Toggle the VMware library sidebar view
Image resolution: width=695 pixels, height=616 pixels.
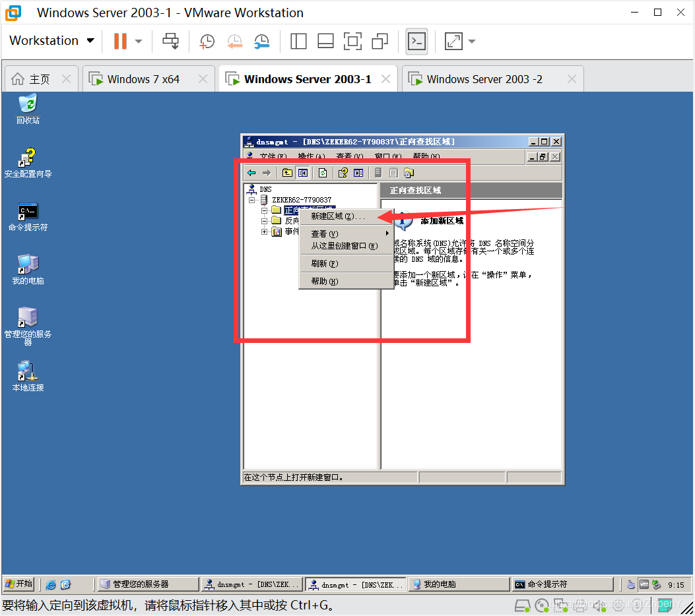coord(298,41)
